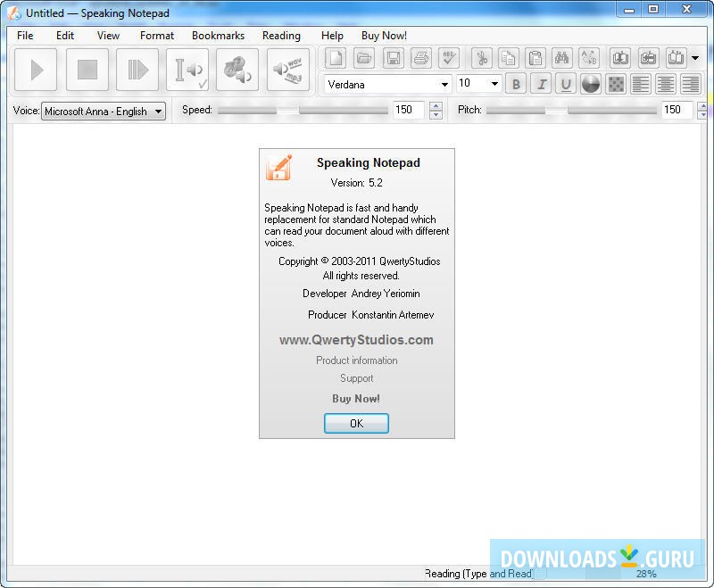
Task: Toggle the Type and Read cursor-speaker button
Action: tap(187, 70)
